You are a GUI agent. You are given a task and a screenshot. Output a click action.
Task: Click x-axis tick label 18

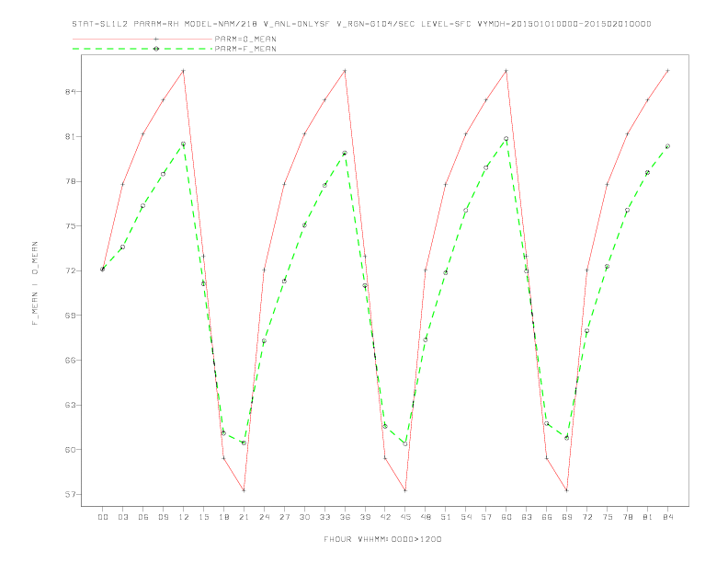click(x=223, y=517)
